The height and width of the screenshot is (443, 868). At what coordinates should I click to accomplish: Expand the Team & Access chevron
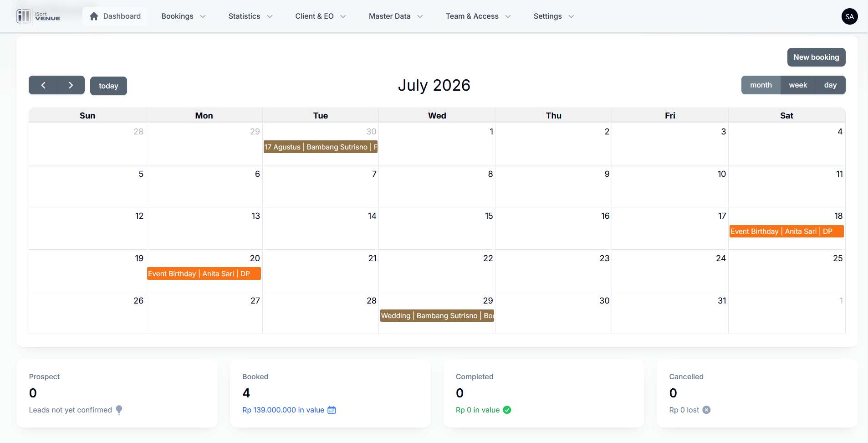(x=508, y=16)
